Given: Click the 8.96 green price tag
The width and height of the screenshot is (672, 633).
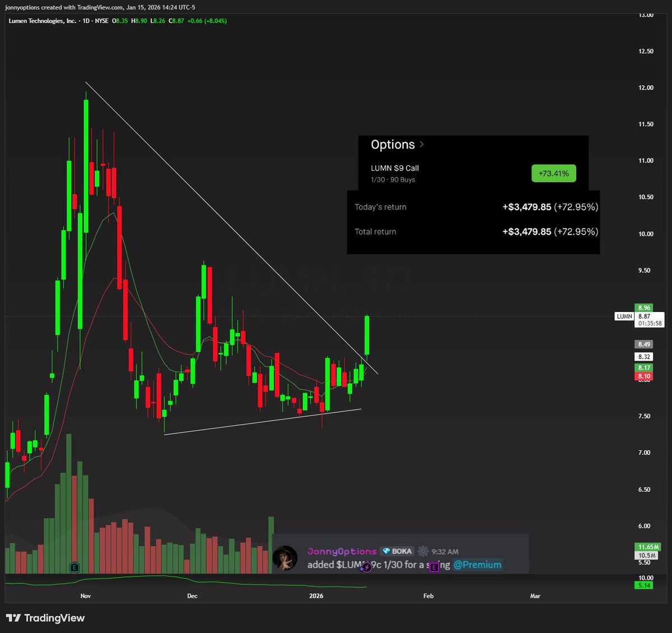Looking at the screenshot, I should click(x=644, y=308).
